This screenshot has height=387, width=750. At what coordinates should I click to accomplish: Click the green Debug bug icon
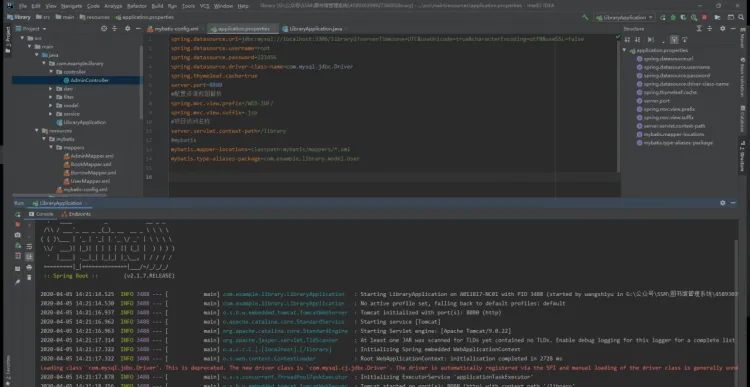point(673,17)
